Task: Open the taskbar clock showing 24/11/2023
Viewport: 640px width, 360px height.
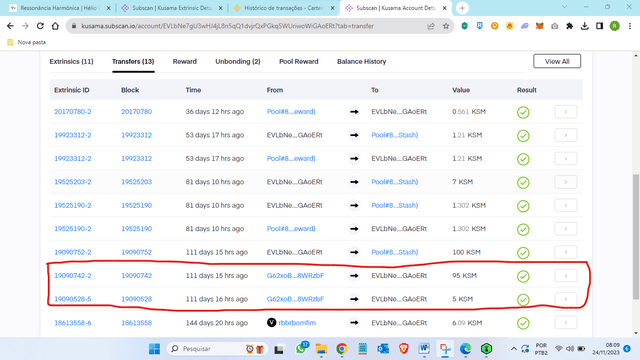Action: [x=606, y=349]
